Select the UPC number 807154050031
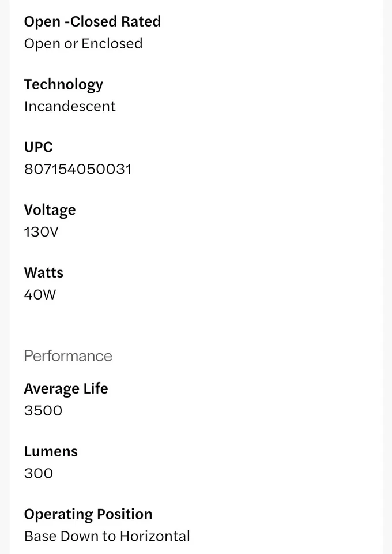The width and height of the screenshot is (392, 554). (78, 169)
